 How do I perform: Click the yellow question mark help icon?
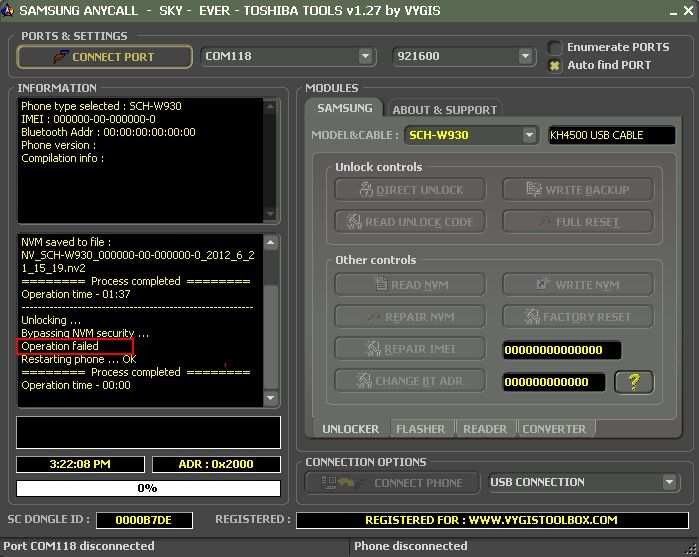click(x=634, y=382)
